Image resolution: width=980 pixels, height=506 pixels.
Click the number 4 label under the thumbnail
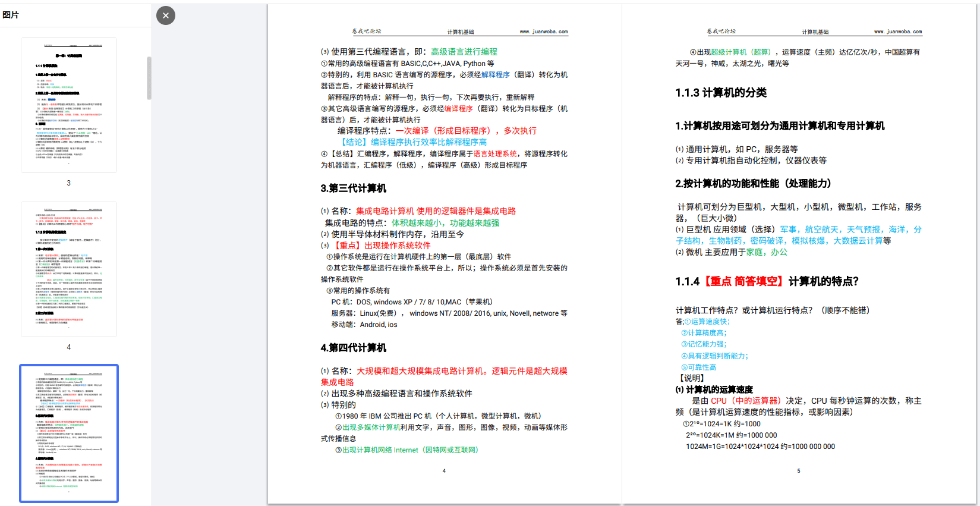pos(69,347)
